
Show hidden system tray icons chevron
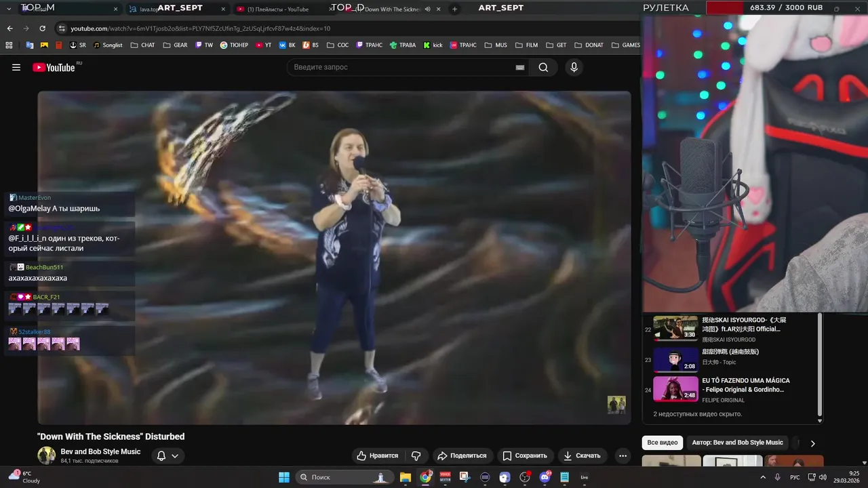pos(763,477)
